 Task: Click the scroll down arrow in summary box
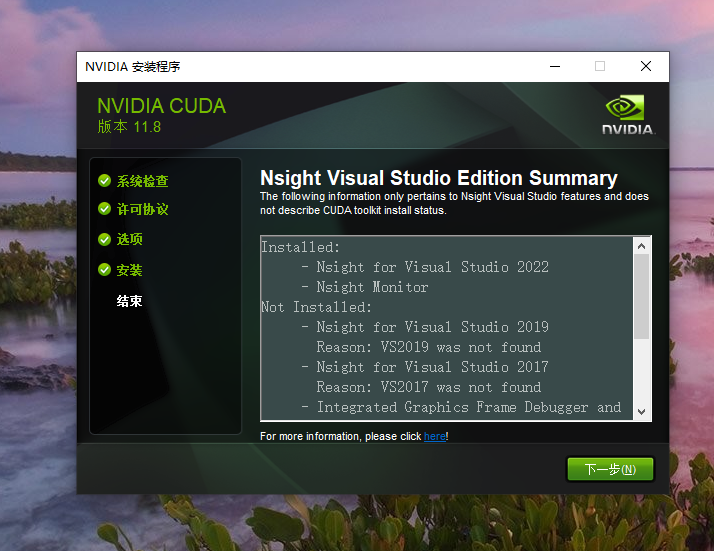click(642, 412)
